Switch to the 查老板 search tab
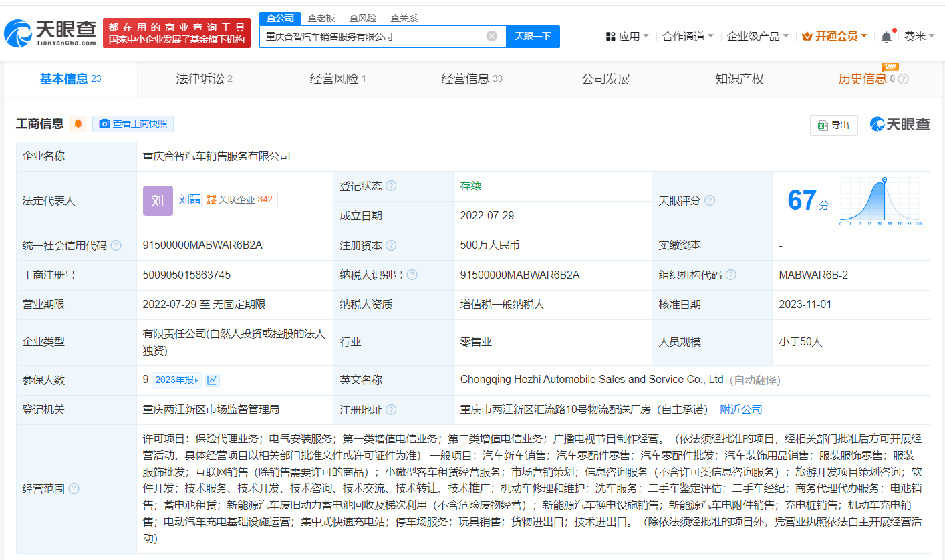This screenshot has width=945, height=560. [321, 18]
